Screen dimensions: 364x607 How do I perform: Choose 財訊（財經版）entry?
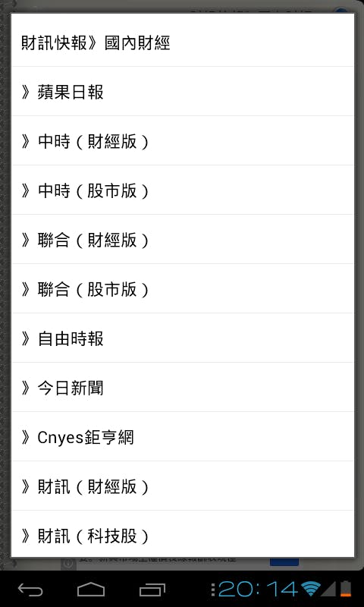pyautogui.click(x=183, y=486)
